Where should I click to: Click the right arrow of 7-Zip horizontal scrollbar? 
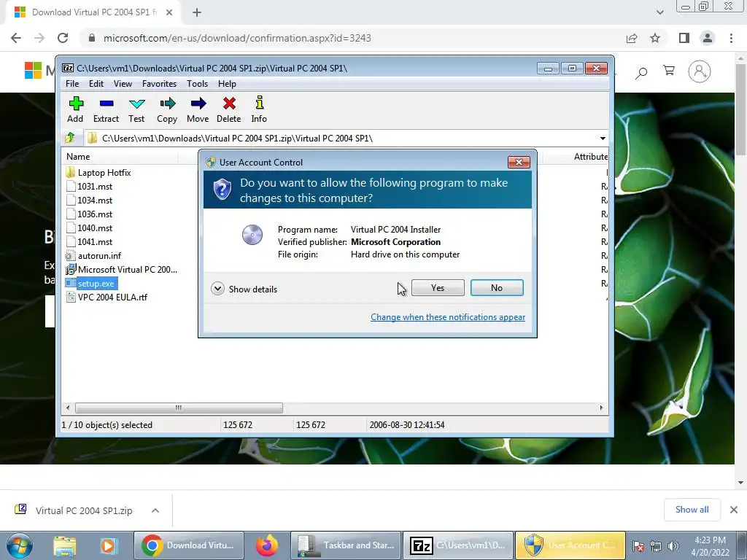(601, 408)
